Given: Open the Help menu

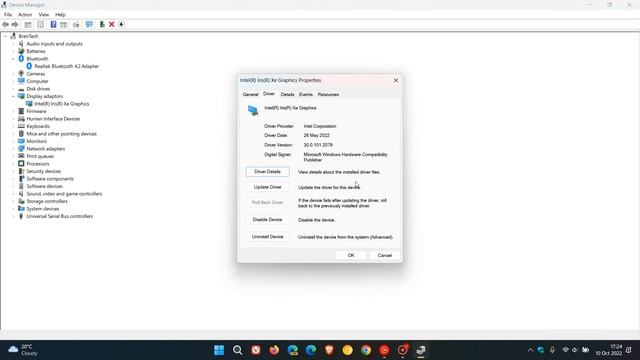Looking at the screenshot, I should (x=60, y=15).
